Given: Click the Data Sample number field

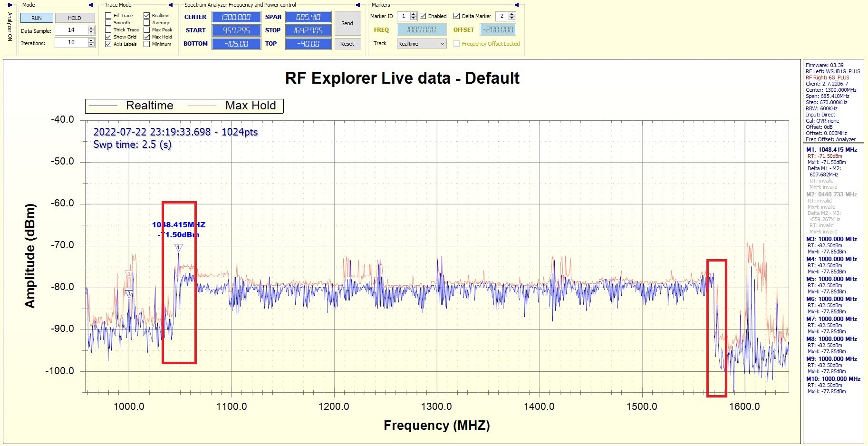Looking at the screenshot, I should 71,30.
